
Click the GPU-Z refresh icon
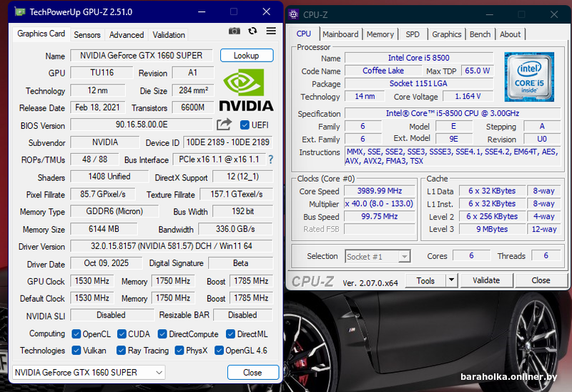252,31
